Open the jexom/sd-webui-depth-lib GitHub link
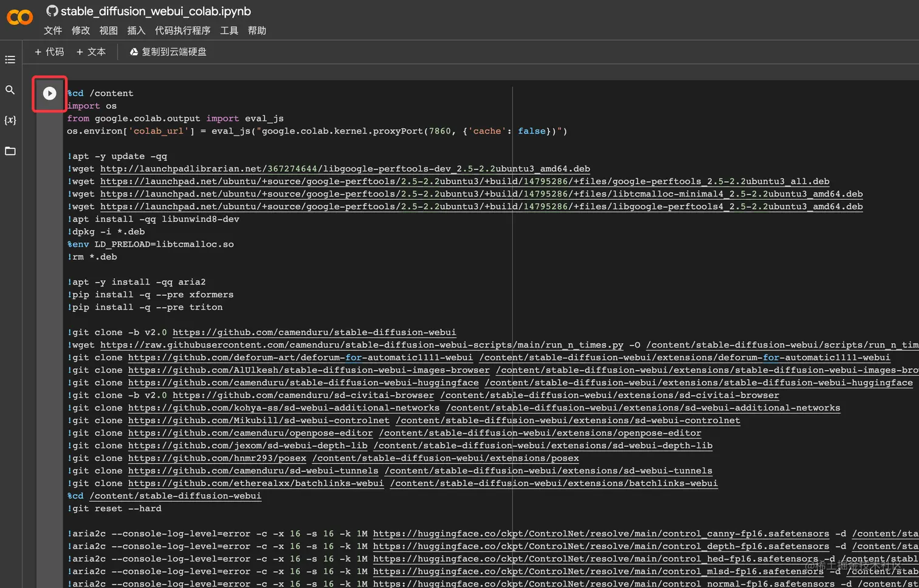919x588 pixels. click(248, 446)
